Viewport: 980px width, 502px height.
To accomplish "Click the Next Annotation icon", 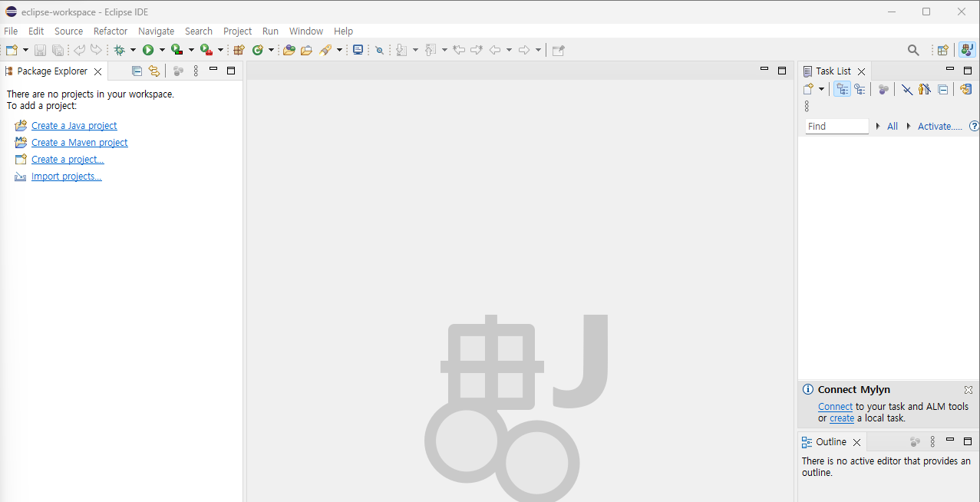I will click(401, 50).
